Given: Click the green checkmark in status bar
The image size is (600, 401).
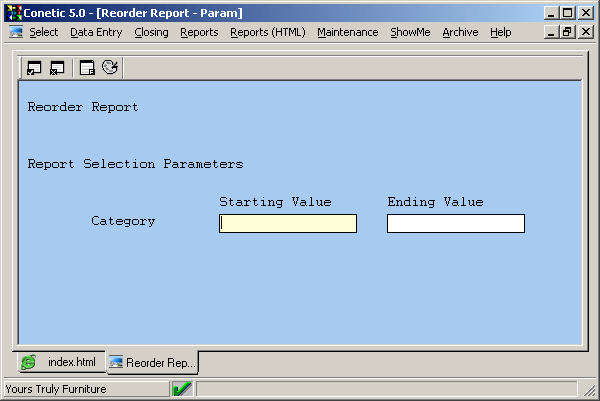Looking at the screenshot, I should click(182, 389).
